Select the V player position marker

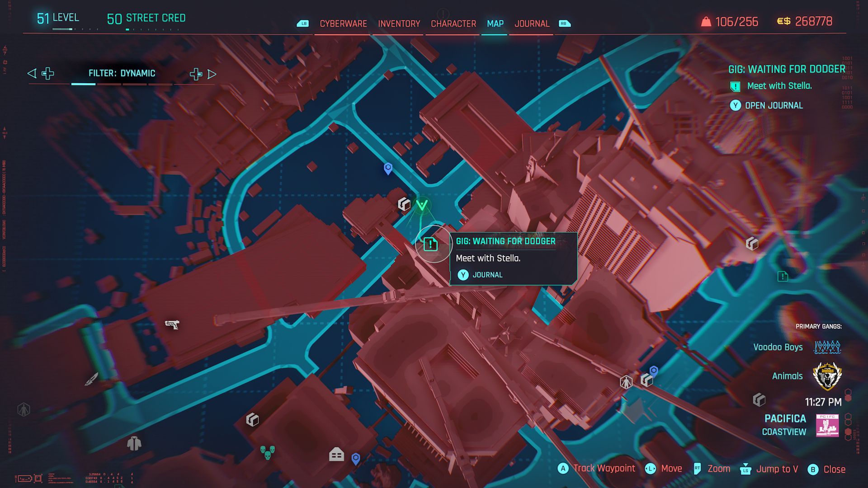[x=422, y=206]
